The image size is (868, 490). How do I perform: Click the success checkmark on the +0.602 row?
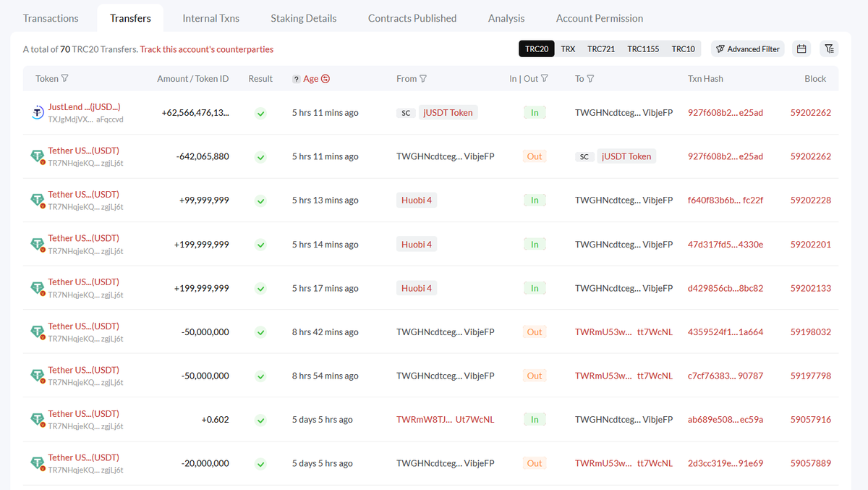[260, 420]
